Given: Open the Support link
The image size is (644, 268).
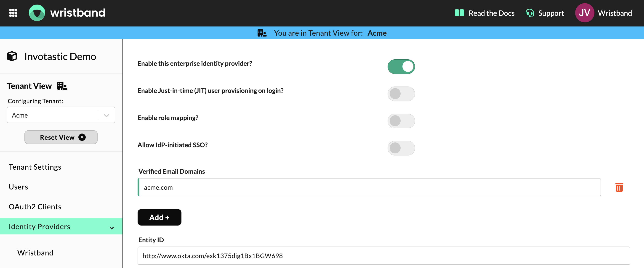Looking at the screenshot, I should pyautogui.click(x=551, y=13).
